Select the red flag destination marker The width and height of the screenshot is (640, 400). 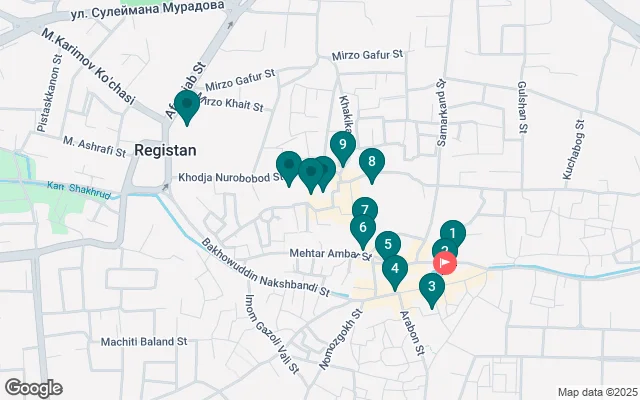click(x=445, y=263)
